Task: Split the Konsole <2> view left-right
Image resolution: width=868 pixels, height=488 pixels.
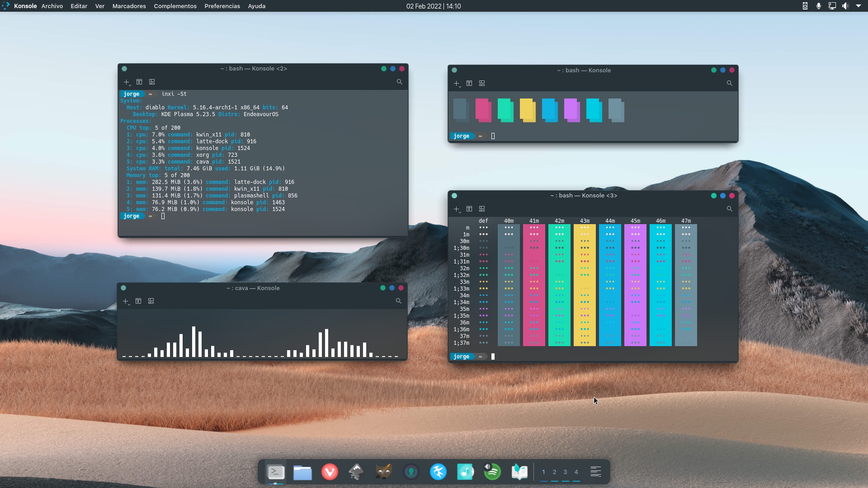Action: 139,82
